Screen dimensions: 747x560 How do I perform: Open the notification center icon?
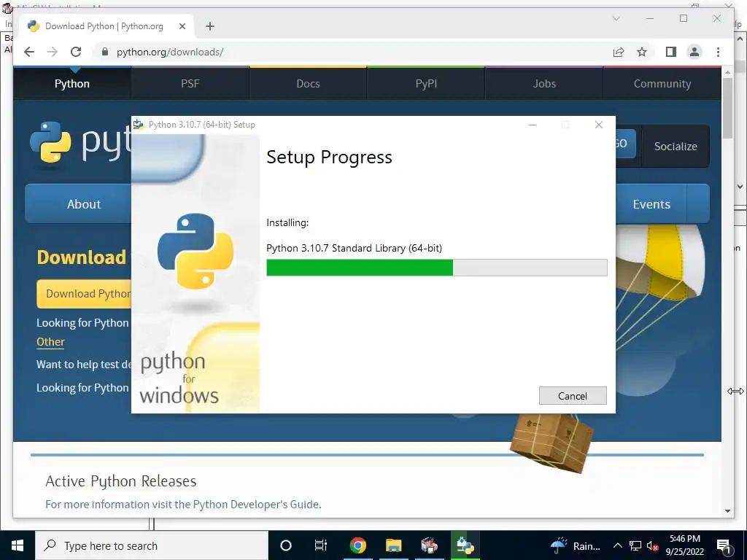[724, 545]
